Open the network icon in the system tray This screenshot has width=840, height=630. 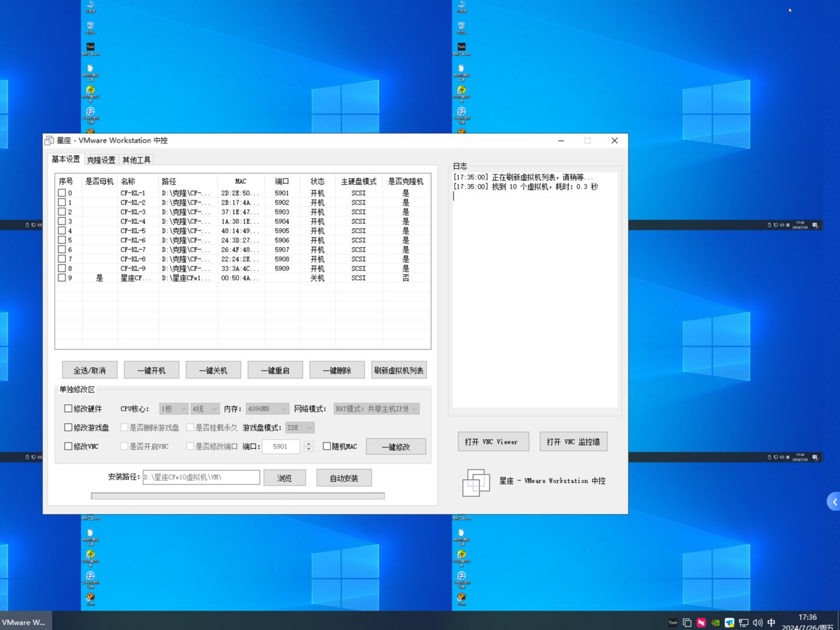point(743,622)
